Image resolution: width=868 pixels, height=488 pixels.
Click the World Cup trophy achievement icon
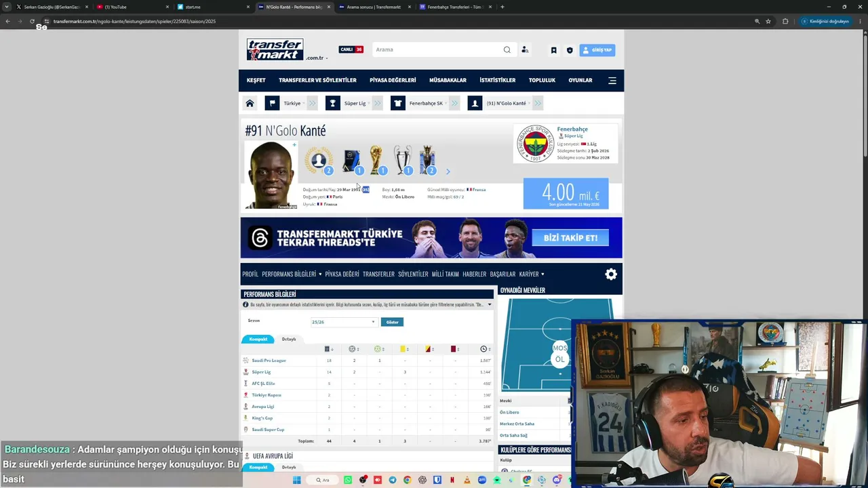click(376, 160)
